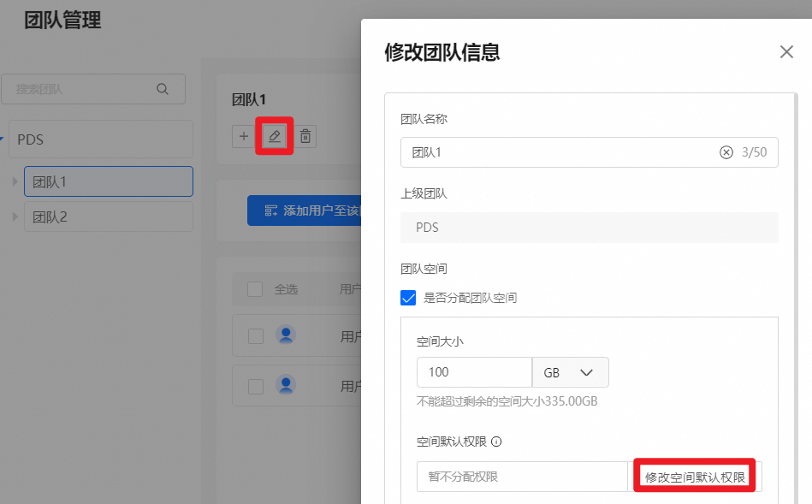Check the 全选 checkbox
This screenshot has height=504, width=812.
[x=255, y=289]
